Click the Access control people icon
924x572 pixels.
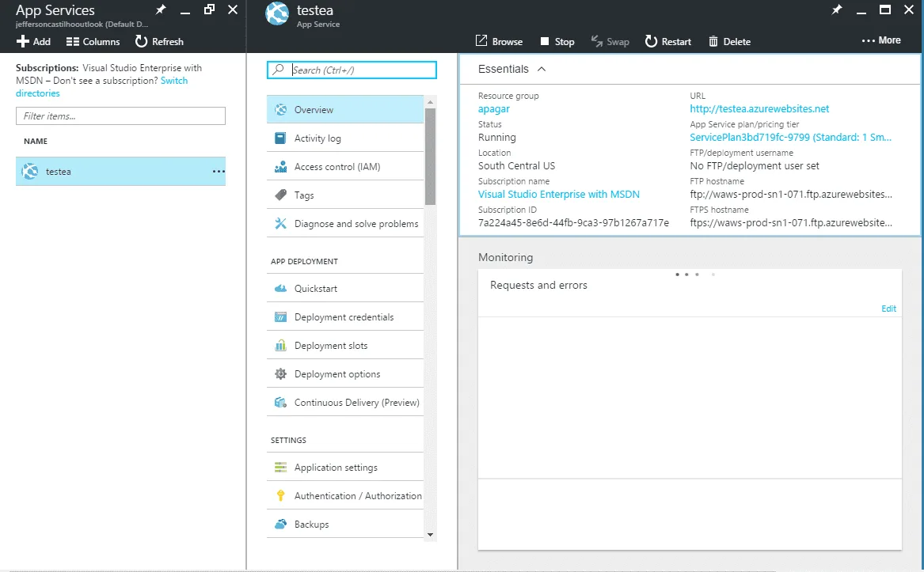click(280, 167)
